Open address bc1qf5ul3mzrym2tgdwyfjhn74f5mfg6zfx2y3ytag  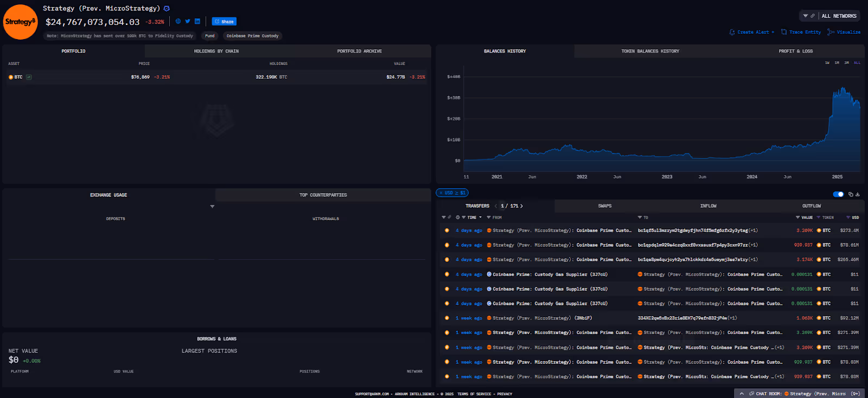(693, 230)
